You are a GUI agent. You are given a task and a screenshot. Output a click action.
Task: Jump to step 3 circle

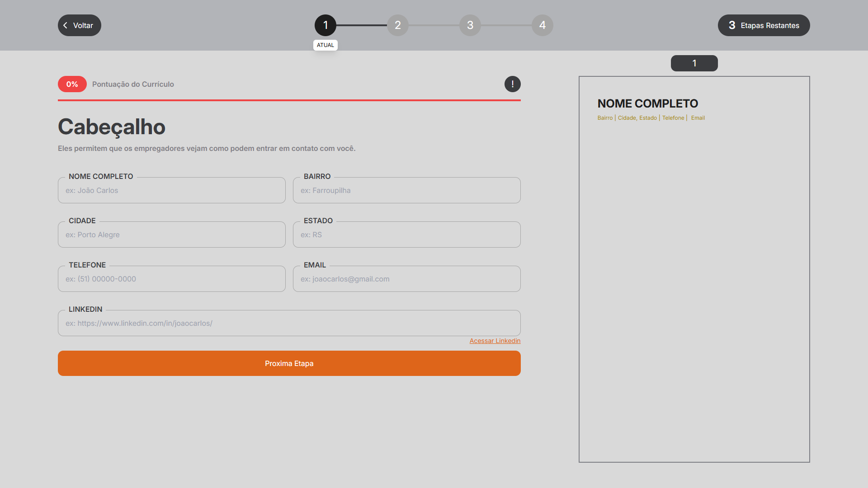(470, 25)
